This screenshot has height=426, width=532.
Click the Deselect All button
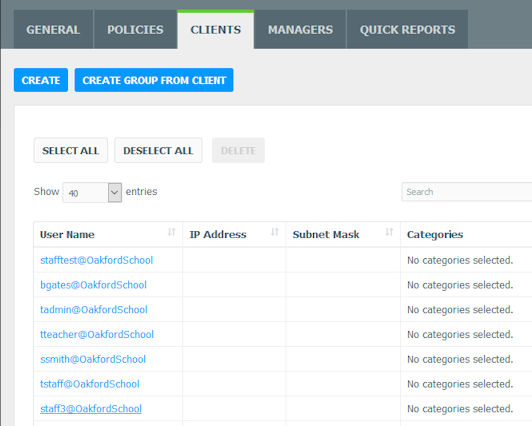click(158, 150)
